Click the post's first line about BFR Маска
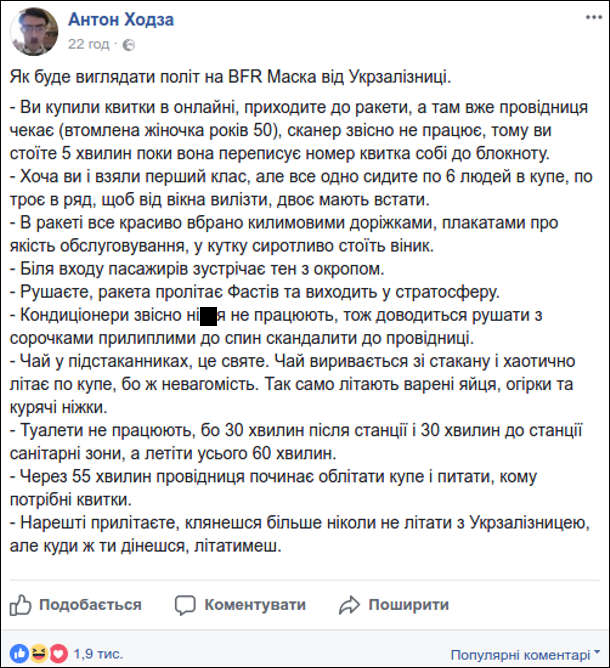Image resolution: width=610 pixels, height=668 pixels. point(230,77)
